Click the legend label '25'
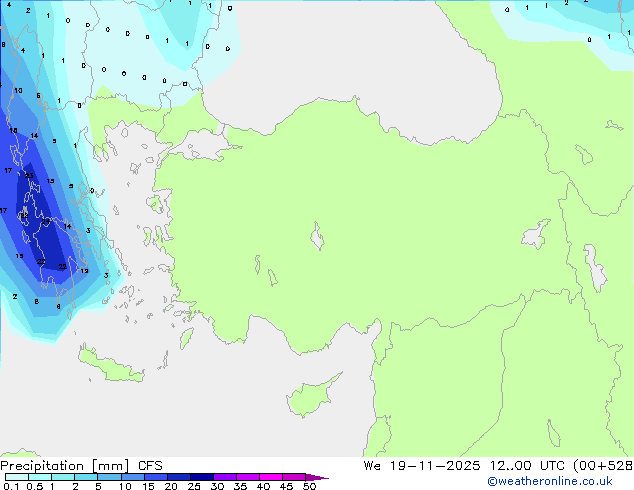The width and height of the screenshot is (634, 490). pyautogui.click(x=194, y=486)
